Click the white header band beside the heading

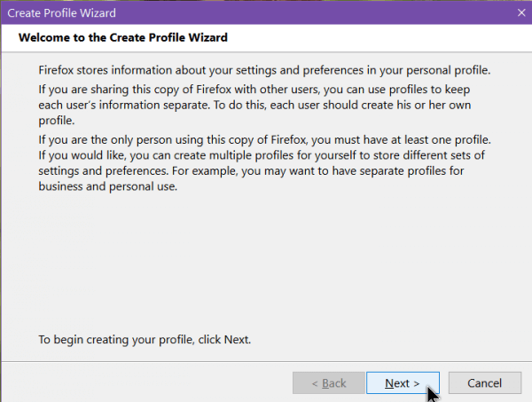377,37
